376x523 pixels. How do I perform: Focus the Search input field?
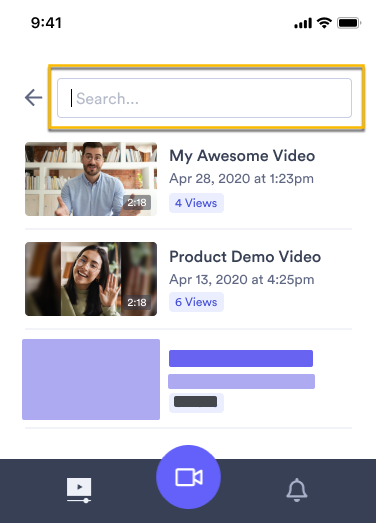204,98
